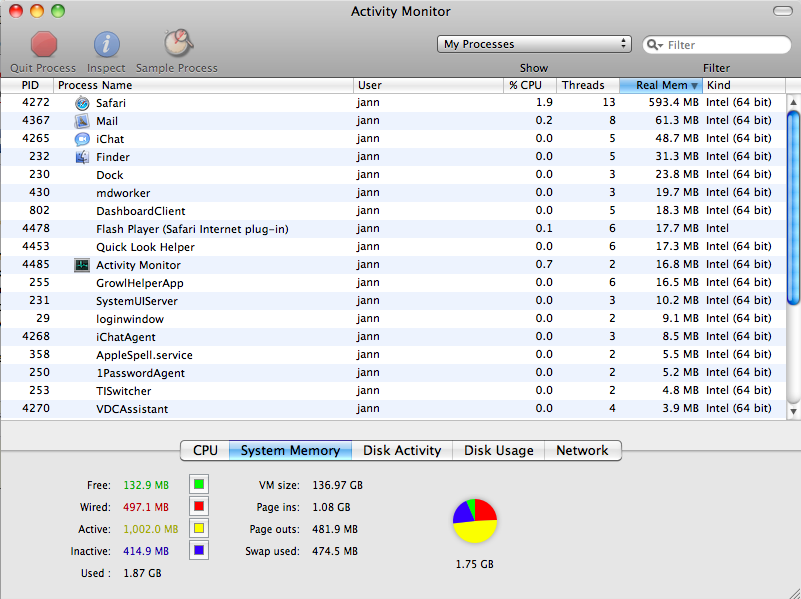Screen dimensions: 801x599
Task: Switch to the Disk Activity tab
Action: tap(402, 450)
